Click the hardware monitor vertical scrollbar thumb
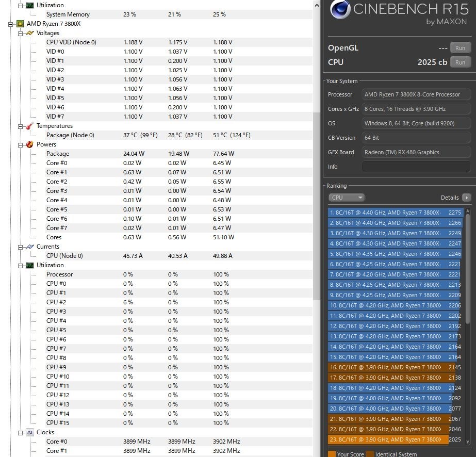476x457 pixels. tap(317, 206)
